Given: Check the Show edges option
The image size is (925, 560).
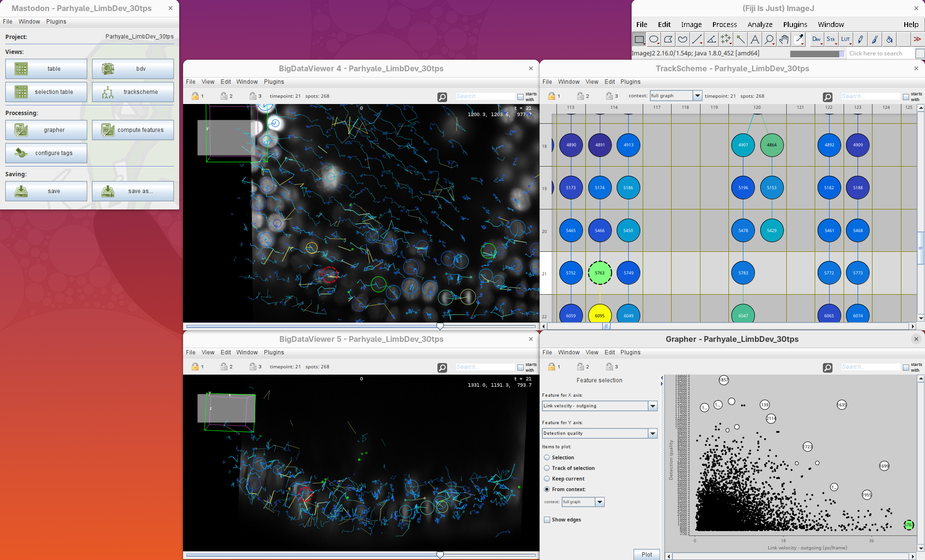Looking at the screenshot, I should pos(547,520).
